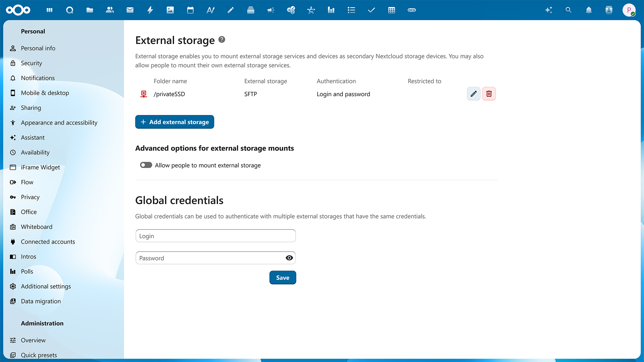Screen dimensions: 644x362
Task: Show the password with the eye icon
Action: click(x=289, y=258)
